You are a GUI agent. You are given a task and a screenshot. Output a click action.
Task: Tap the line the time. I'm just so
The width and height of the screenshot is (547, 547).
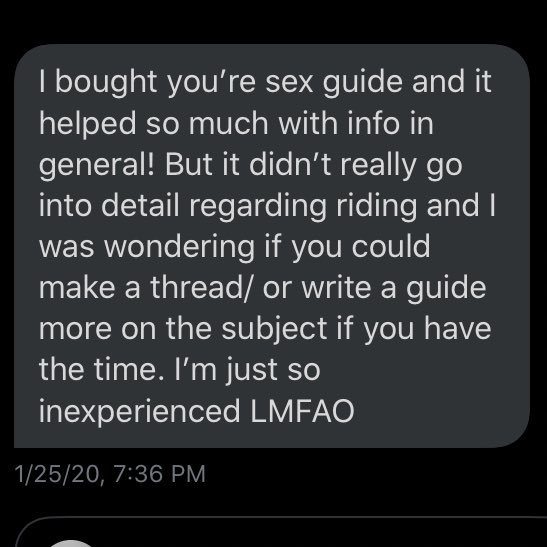pos(180,370)
